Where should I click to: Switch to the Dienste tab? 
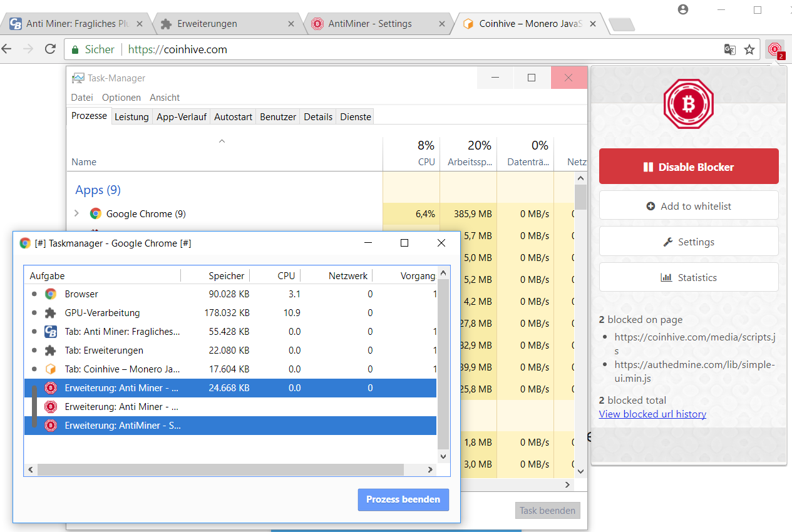(x=356, y=117)
